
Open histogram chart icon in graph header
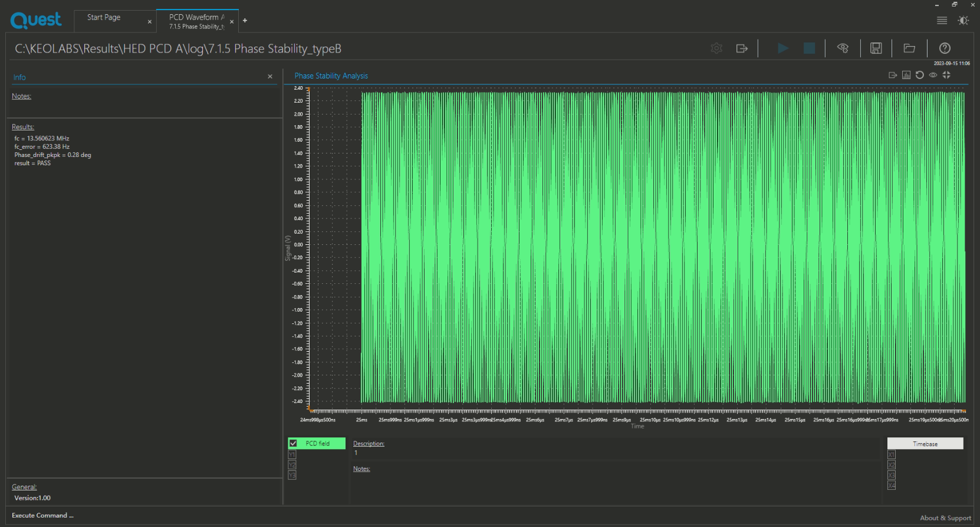tap(906, 75)
